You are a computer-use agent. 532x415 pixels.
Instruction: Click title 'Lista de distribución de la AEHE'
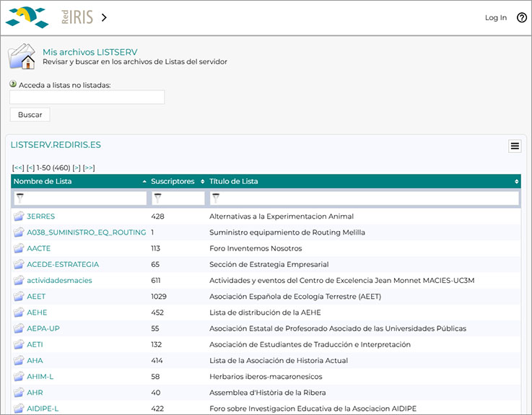[x=265, y=313]
